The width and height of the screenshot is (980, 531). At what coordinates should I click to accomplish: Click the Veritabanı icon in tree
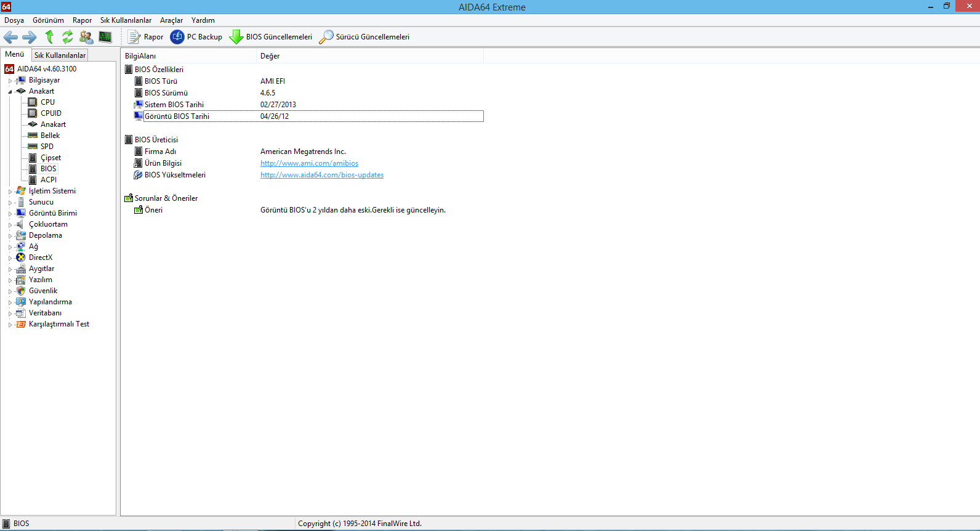pos(21,313)
